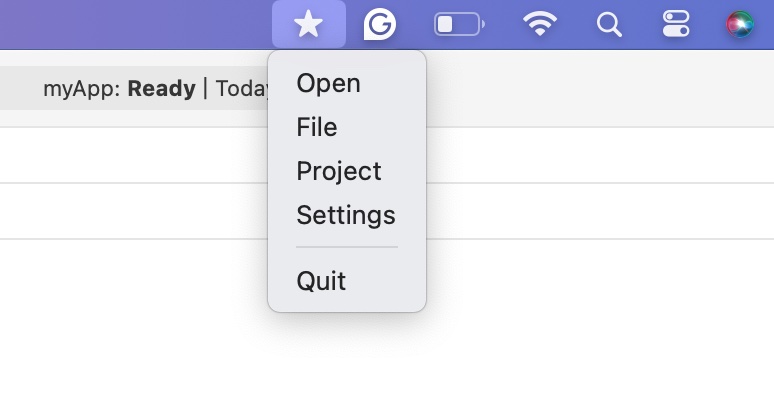The image size is (774, 400).
Task: Open the Grammarly menu bar icon
Action: point(379,24)
